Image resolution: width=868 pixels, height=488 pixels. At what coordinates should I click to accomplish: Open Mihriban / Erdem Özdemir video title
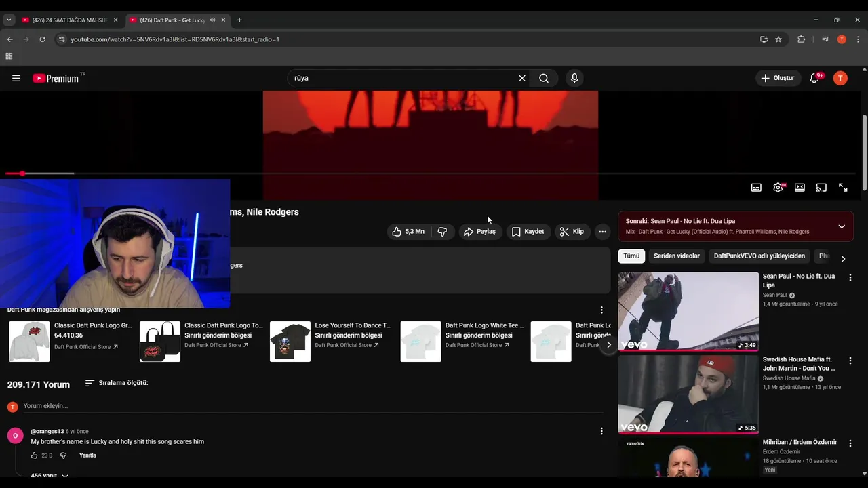[800, 442]
